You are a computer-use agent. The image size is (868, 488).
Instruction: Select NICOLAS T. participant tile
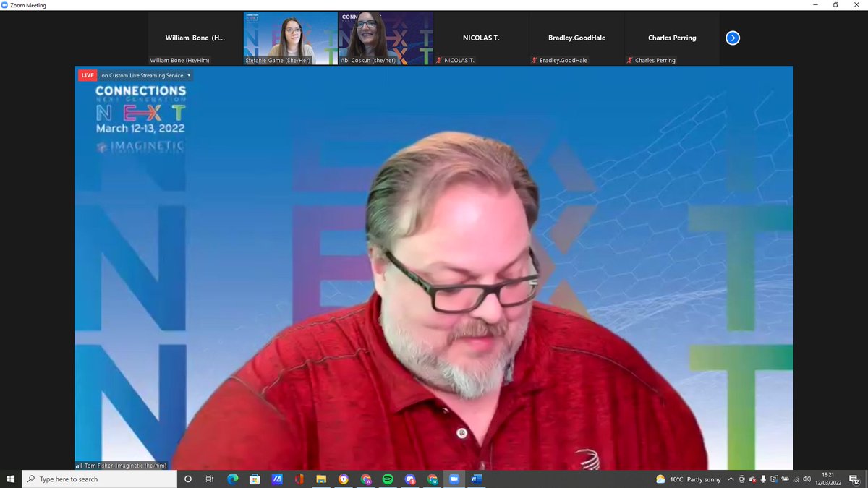pos(482,38)
